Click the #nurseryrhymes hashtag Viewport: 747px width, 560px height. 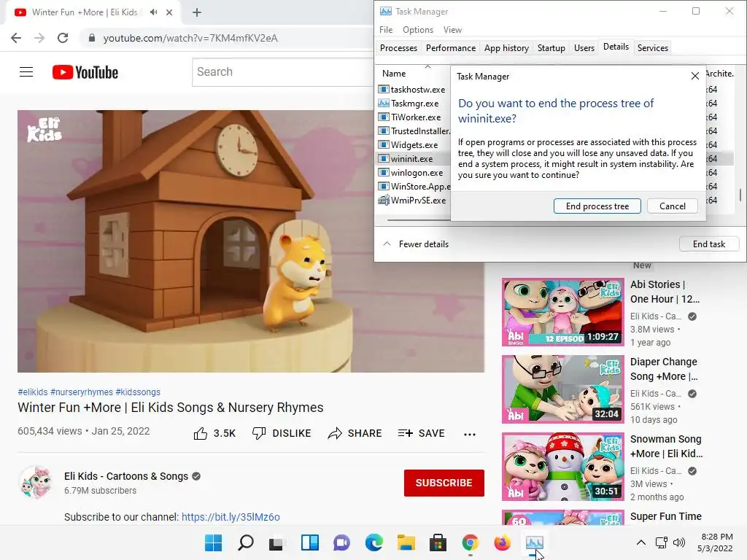(82, 392)
